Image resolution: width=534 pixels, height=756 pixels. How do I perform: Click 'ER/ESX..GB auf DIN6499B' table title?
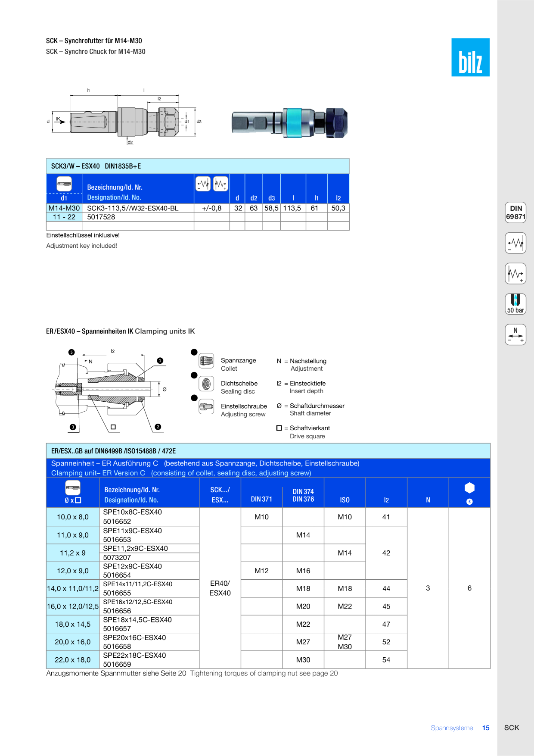[114, 451]
